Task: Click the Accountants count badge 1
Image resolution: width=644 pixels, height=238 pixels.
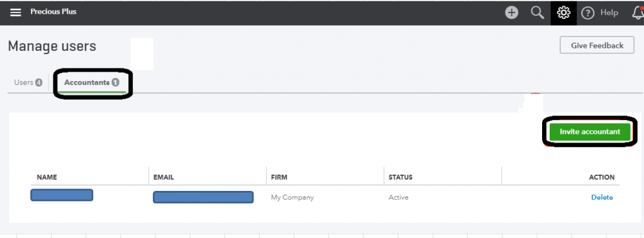Action: click(x=116, y=82)
